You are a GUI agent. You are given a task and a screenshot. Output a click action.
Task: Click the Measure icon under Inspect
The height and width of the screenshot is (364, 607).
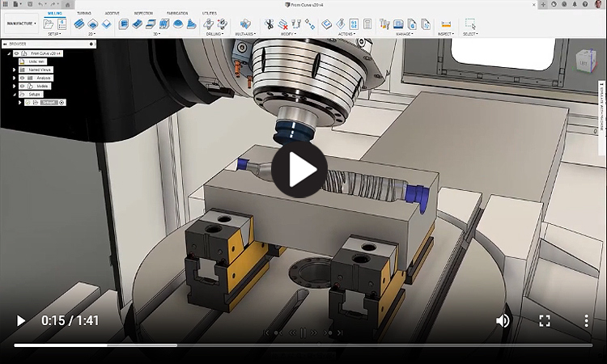(x=446, y=24)
